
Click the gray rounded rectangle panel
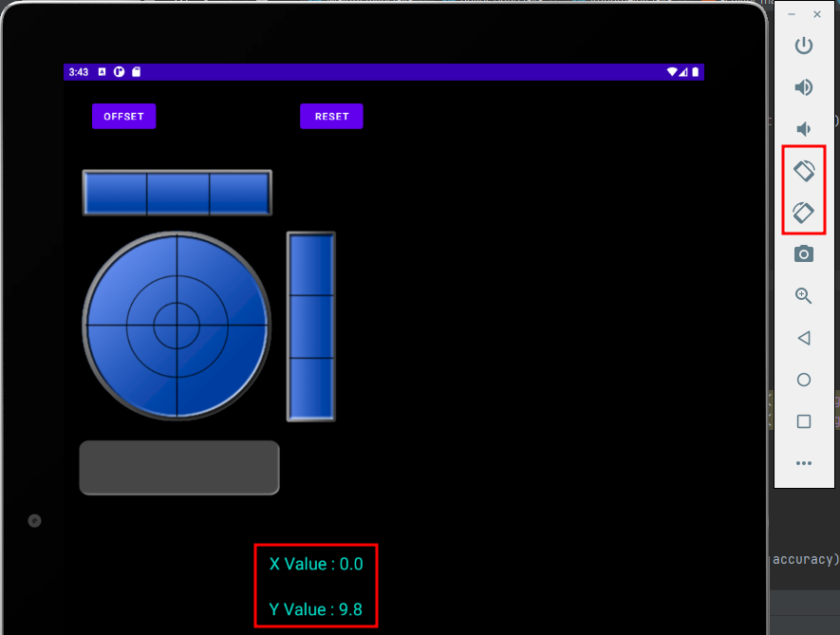[x=179, y=468]
